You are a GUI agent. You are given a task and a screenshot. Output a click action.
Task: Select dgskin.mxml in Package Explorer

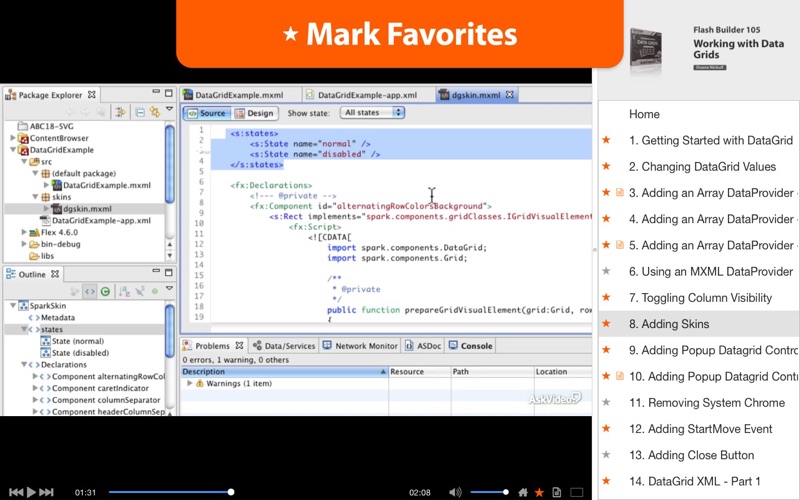point(87,208)
